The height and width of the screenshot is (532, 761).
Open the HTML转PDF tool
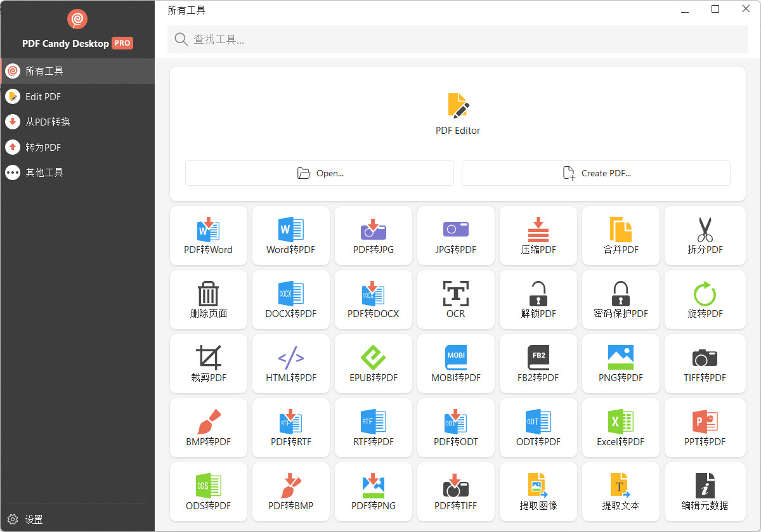(291, 363)
